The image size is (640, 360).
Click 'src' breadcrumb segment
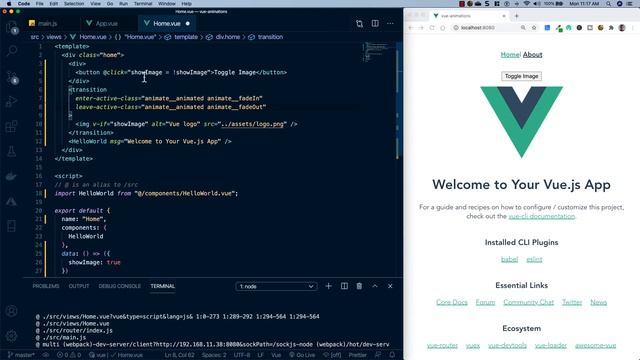35,37
